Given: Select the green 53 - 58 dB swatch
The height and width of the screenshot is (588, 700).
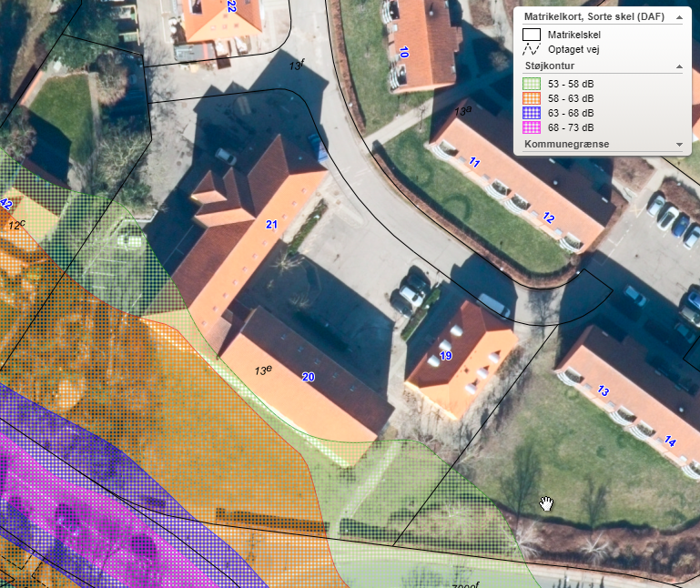Looking at the screenshot, I should [532, 84].
